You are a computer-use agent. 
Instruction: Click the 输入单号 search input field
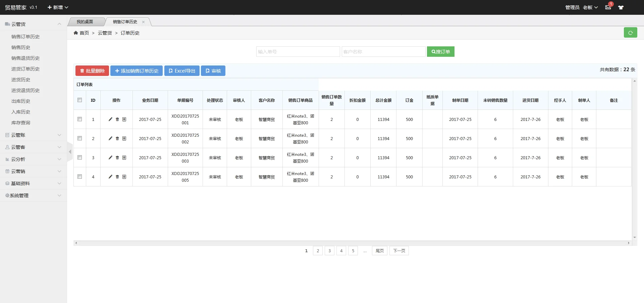tap(298, 52)
